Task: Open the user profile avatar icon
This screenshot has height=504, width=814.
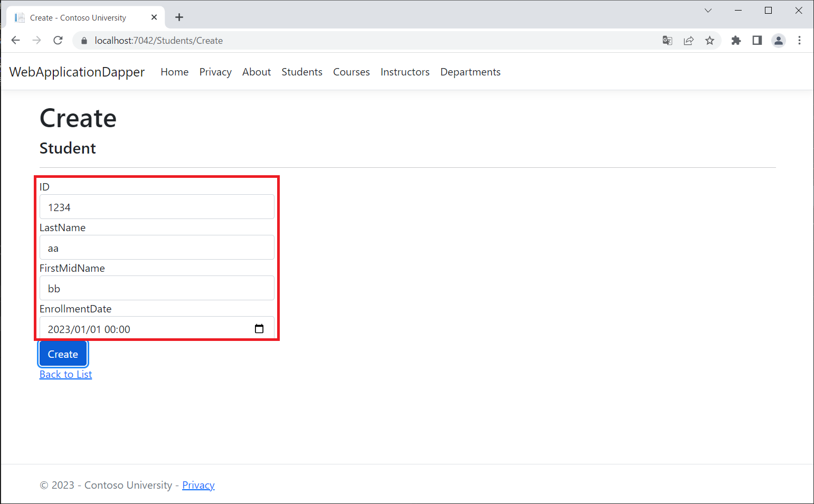Action: click(778, 41)
